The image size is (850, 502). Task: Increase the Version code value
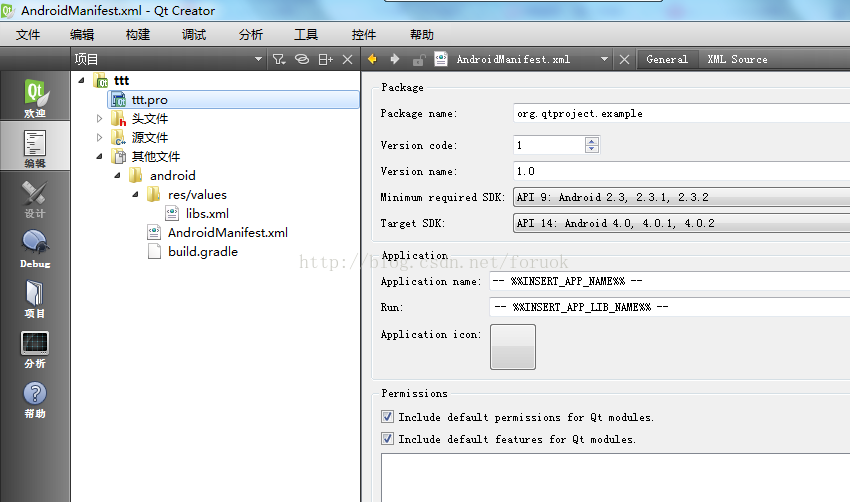click(x=592, y=141)
